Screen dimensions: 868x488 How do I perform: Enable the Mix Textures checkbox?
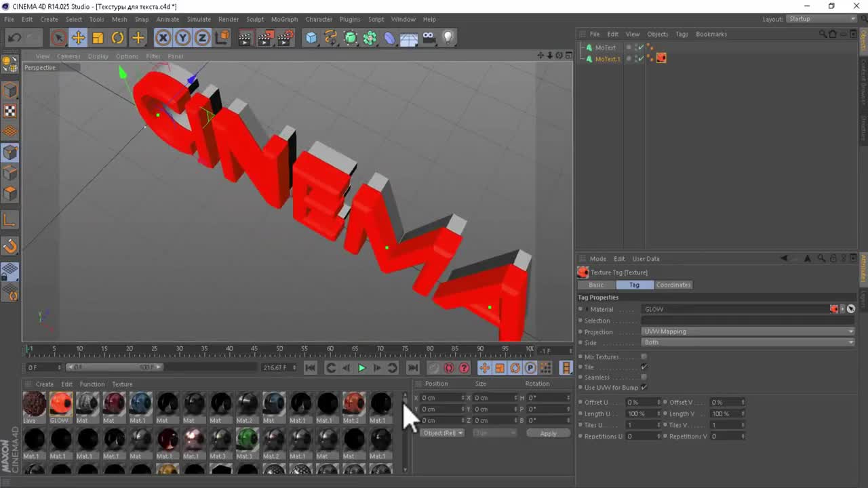click(x=644, y=357)
